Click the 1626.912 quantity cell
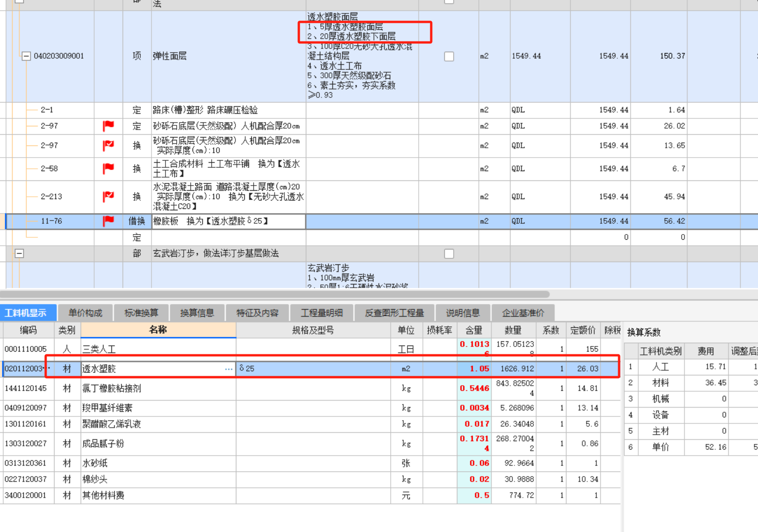Image resolution: width=758 pixels, height=532 pixels. click(x=514, y=369)
